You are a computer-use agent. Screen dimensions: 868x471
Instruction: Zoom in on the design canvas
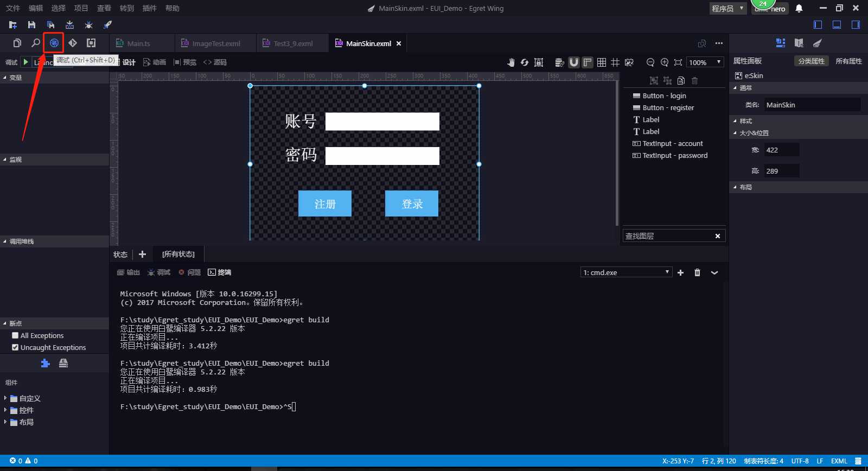(665, 62)
